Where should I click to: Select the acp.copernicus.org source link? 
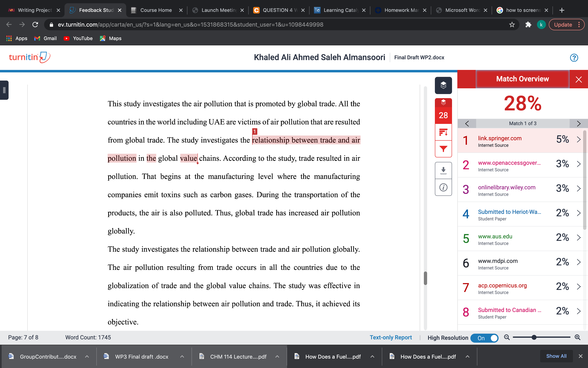coord(502,285)
